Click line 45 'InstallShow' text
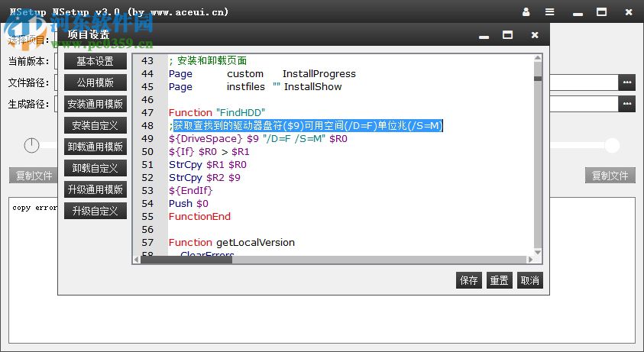The width and height of the screenshot is (644, 352). (x=313, y=87)
